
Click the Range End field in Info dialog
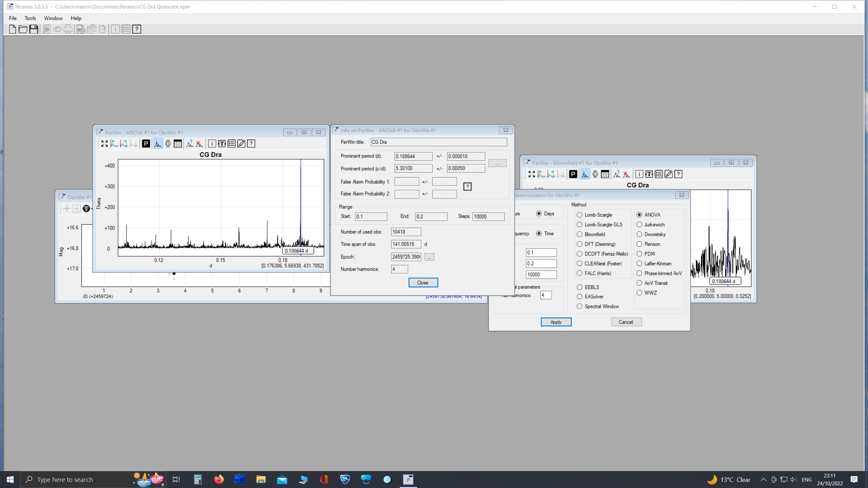pos(431,217)
